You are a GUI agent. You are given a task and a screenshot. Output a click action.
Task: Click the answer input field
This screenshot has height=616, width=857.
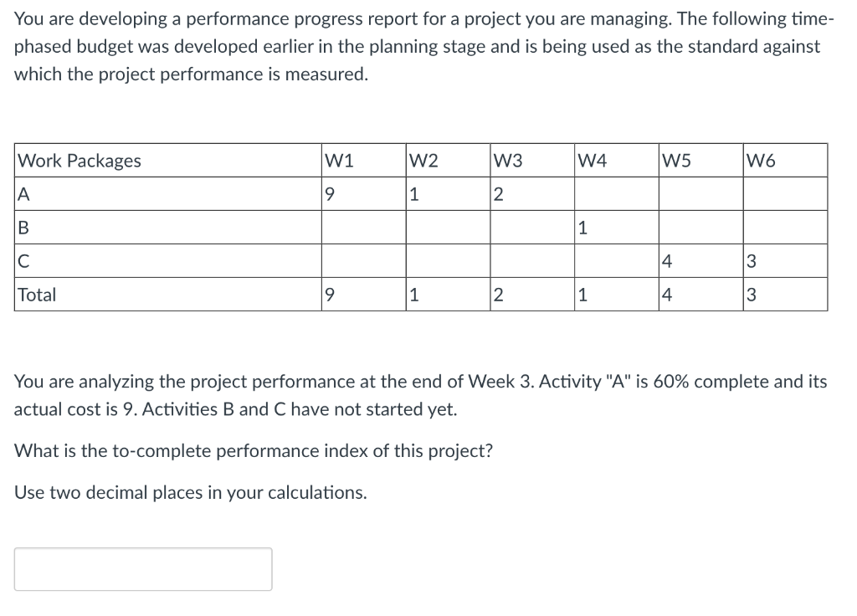point(142,568)
